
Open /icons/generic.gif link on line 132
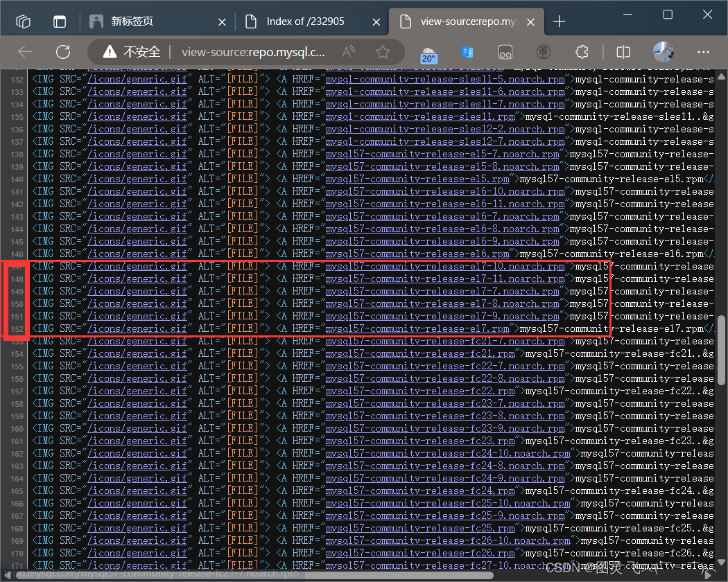(137, 80)
